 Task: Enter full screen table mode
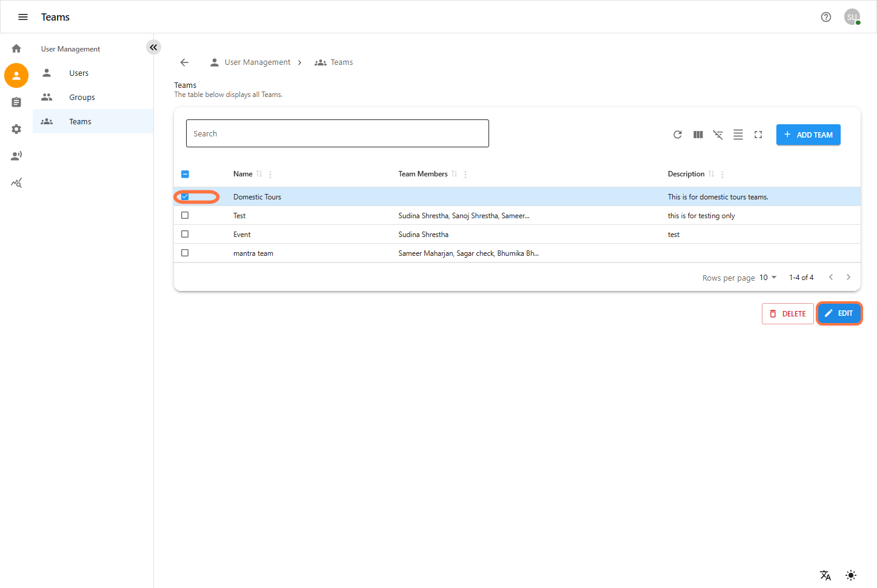coord(758,135)
